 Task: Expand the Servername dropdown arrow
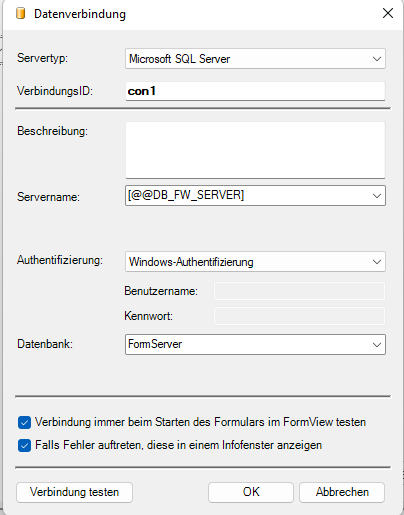[x=377, y=196]
